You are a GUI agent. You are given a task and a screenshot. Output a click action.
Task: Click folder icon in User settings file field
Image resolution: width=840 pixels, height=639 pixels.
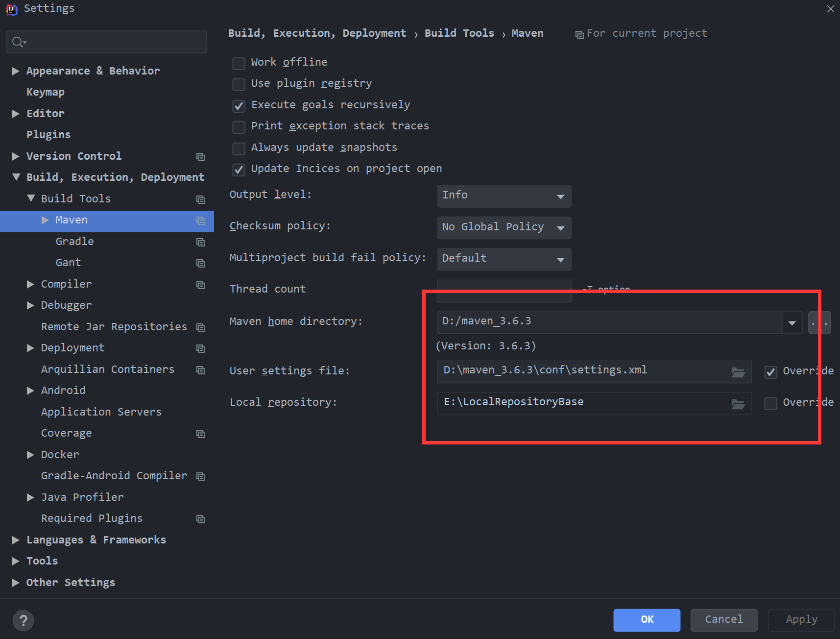(738, 372)
